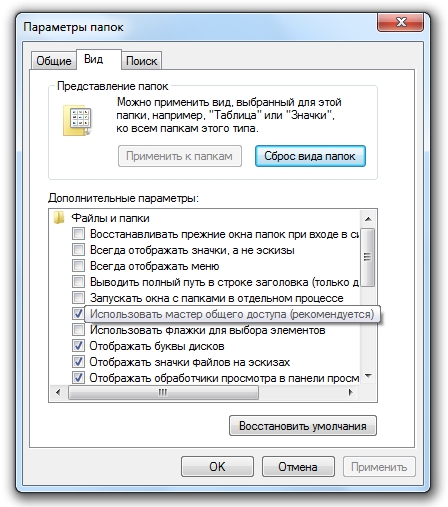Enable Восстанавливать прежние окна папок checkbox
Image resolution: width=448 pixels, height=507 pixels.
point(78,234)
